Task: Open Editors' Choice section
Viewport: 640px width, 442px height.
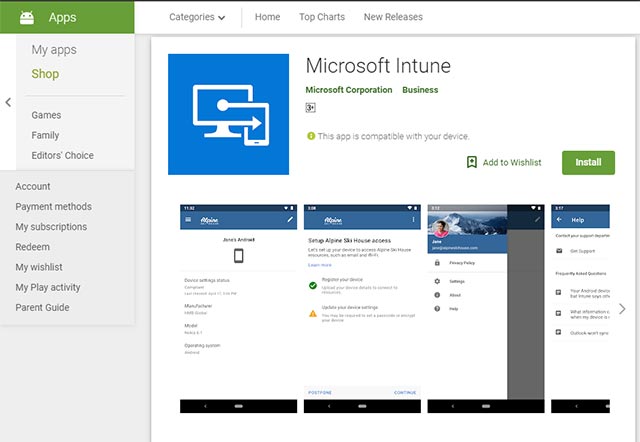Action: coord(62,155)
